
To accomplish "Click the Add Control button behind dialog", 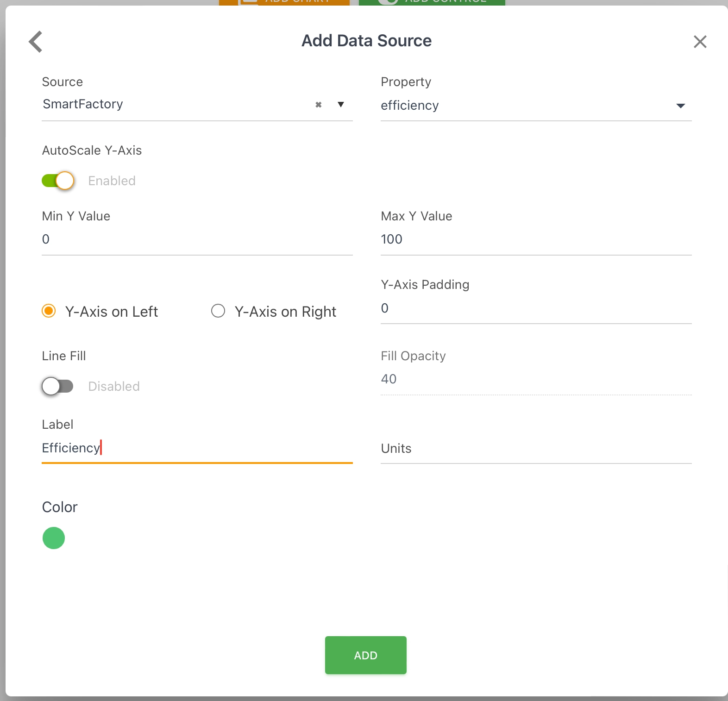I will click(x=432, y=2).
